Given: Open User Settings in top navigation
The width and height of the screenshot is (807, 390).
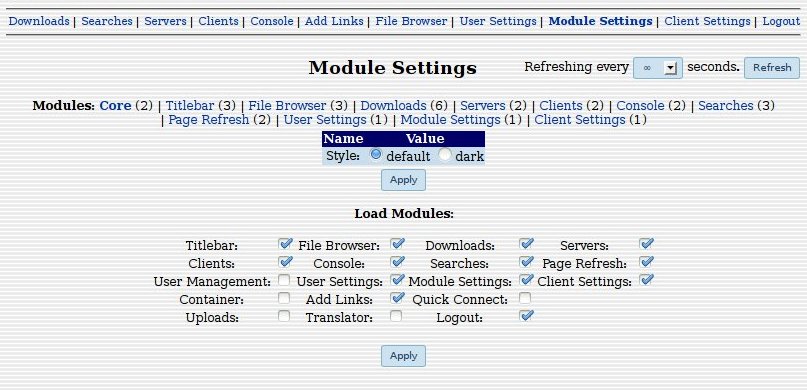Looking at the screenshot, I should point(498,21).
